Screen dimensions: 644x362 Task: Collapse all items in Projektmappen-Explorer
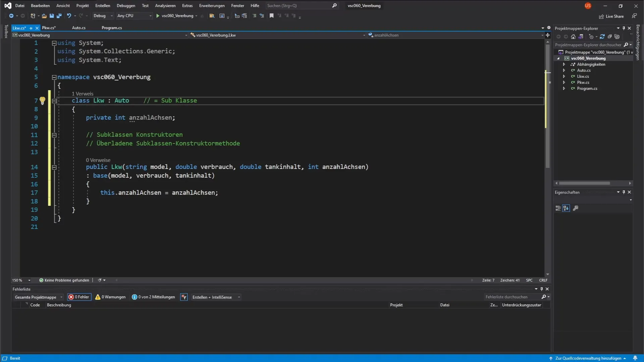click(x=610, y=37)
